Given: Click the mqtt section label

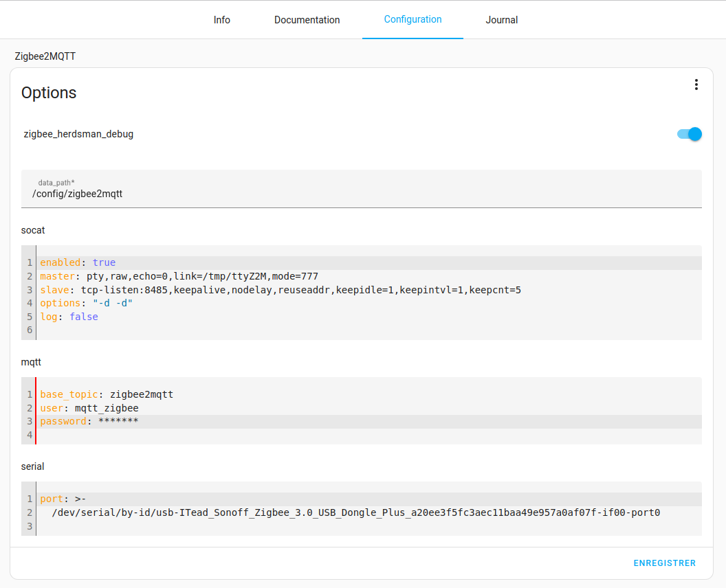Looking at the screenshot, I should 31,362.
